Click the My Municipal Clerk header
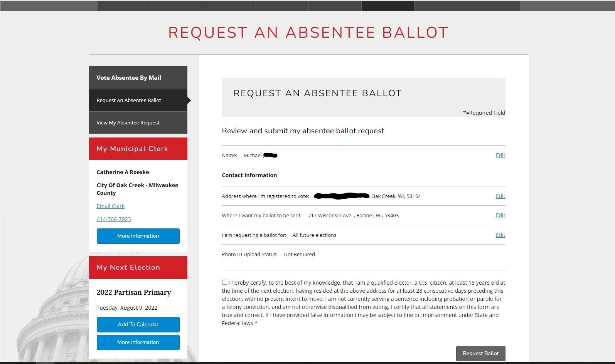This screenshot has height=364, width=615. coord(138,149)
